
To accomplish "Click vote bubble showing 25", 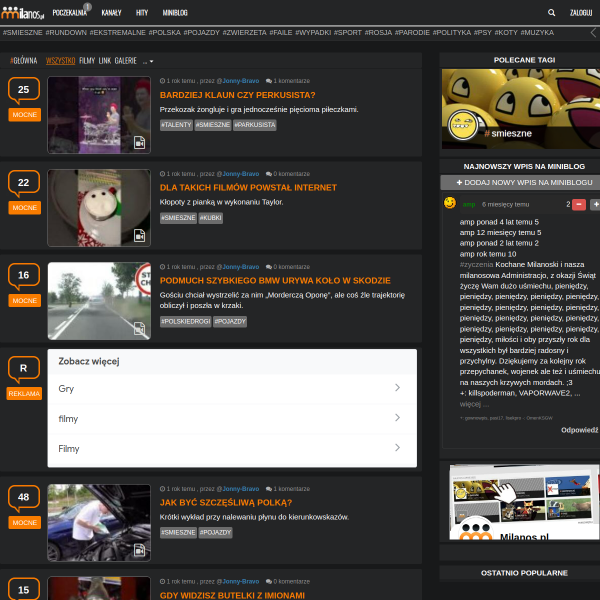I will 24,90.
